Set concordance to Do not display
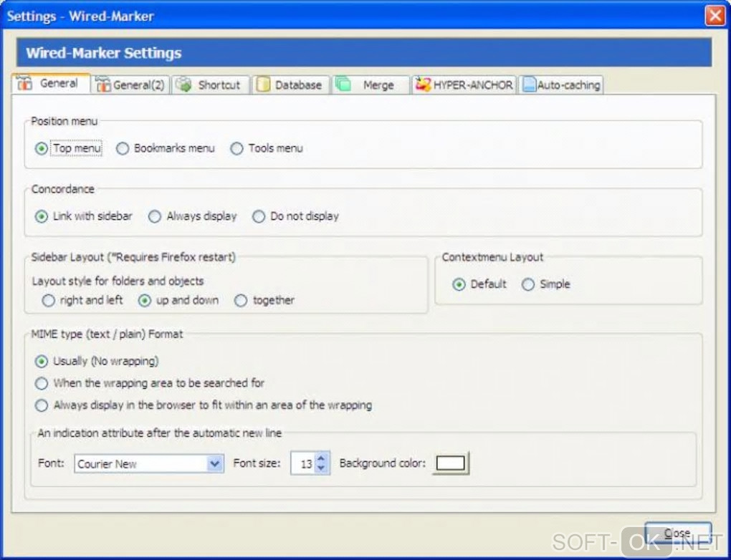This screenshot has width=731, height=560. pyautogui.click(x=295, y=216)
